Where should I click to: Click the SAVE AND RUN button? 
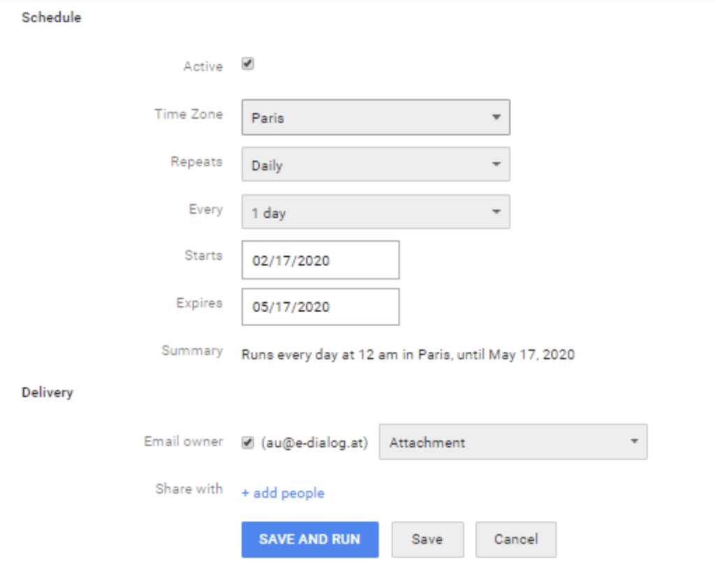click(309, 539)
